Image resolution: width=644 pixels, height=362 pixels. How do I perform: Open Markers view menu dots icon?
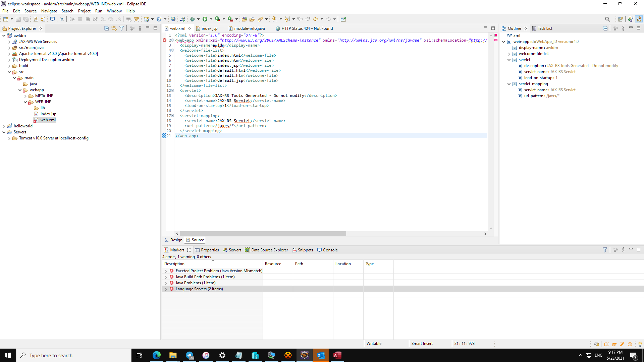pyautogui.click(x=623, y=250)
